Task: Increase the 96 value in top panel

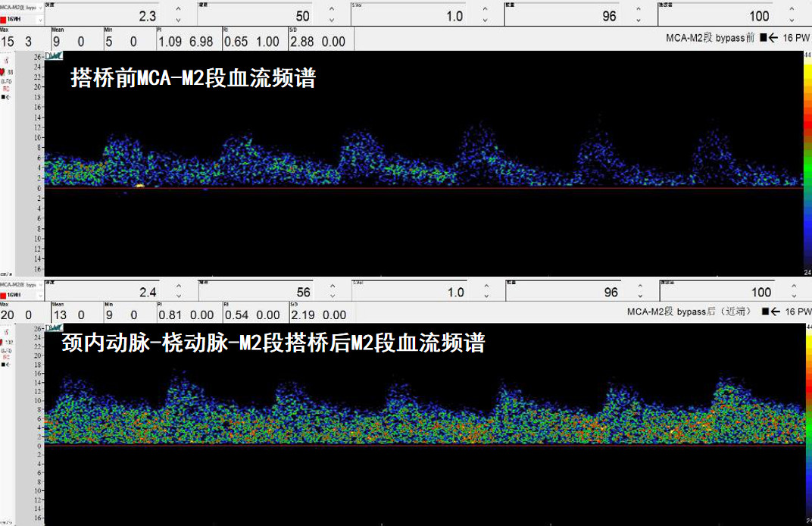Action: click(x=638, y=9)
